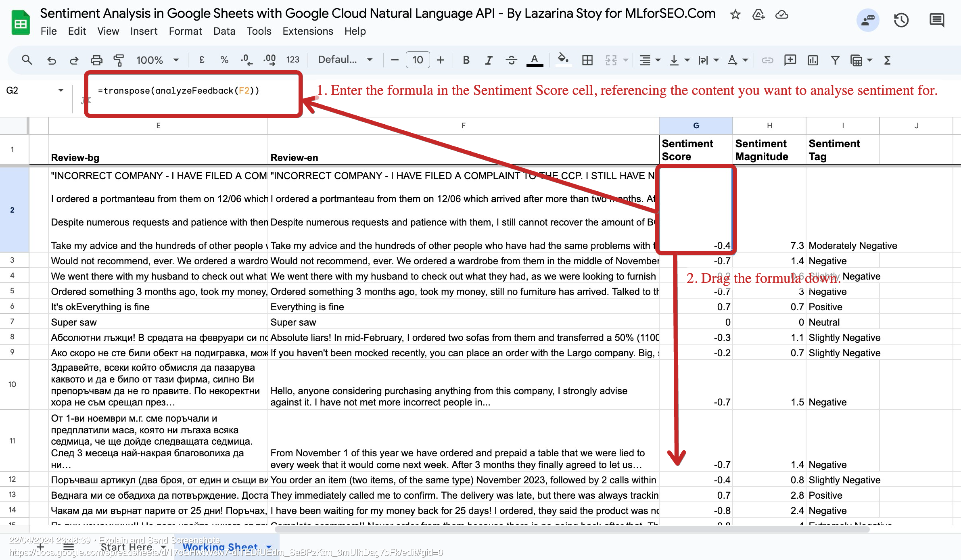Increase font size plus button
The height and width of the screenshot is (560, 961).
[441, 60]
